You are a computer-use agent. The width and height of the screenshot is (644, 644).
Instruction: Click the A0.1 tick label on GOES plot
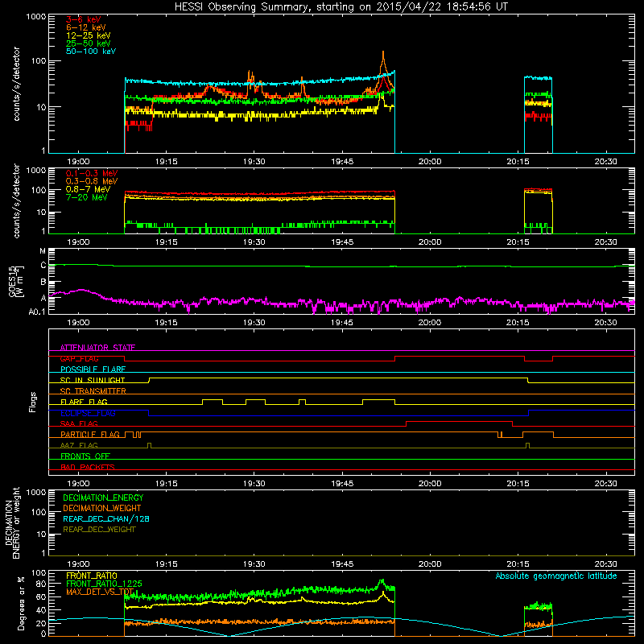click(x=37, y=312)
